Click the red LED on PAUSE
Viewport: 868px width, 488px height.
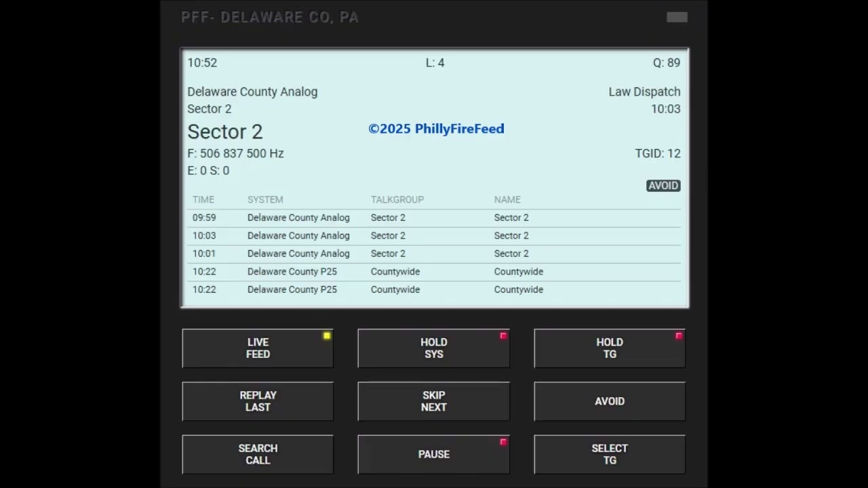click(x=503, y=442)
